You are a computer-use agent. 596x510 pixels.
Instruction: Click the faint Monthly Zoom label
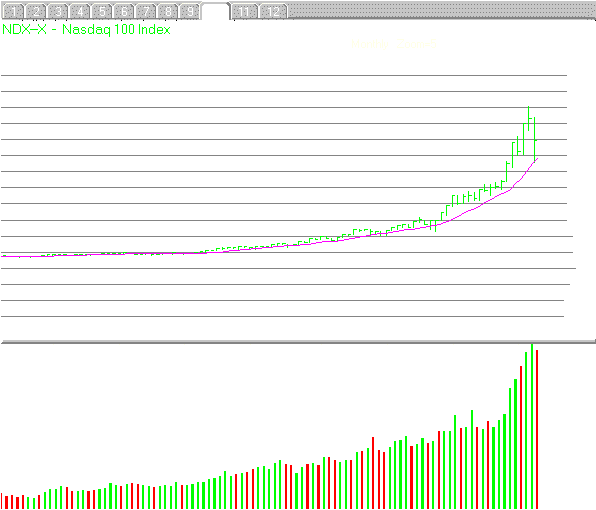point(394,44)
